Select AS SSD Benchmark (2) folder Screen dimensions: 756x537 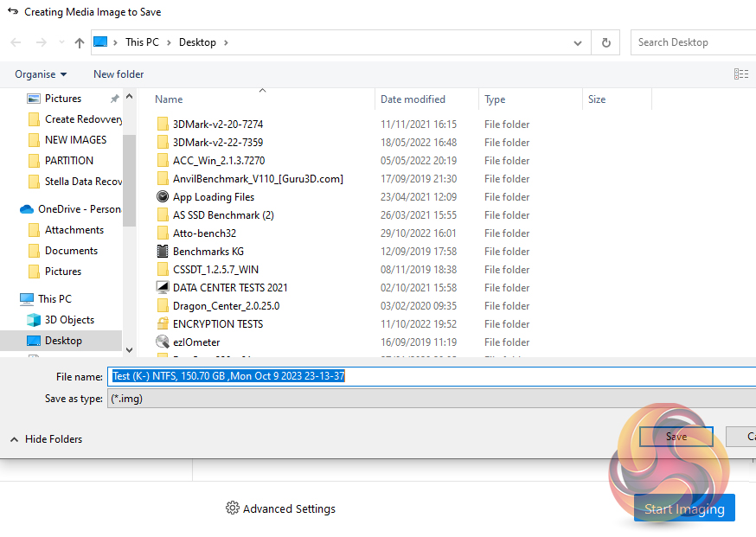pos(223,215)
